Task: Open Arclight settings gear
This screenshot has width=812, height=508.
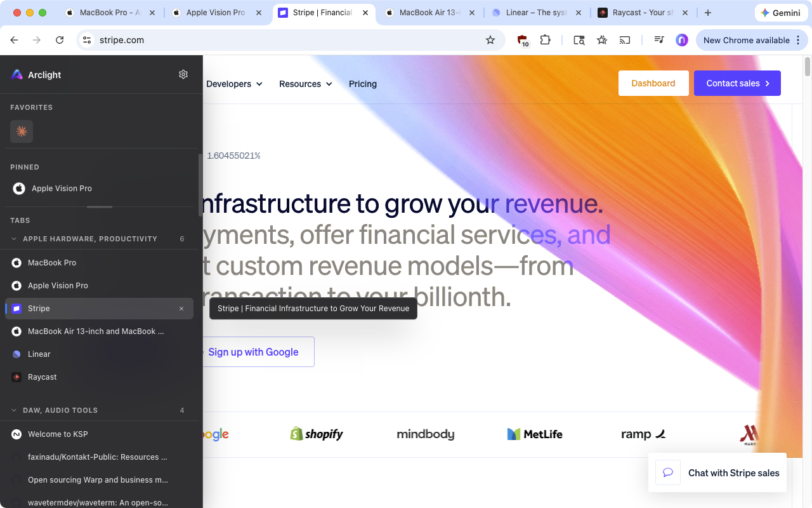Action: point(183,74)
